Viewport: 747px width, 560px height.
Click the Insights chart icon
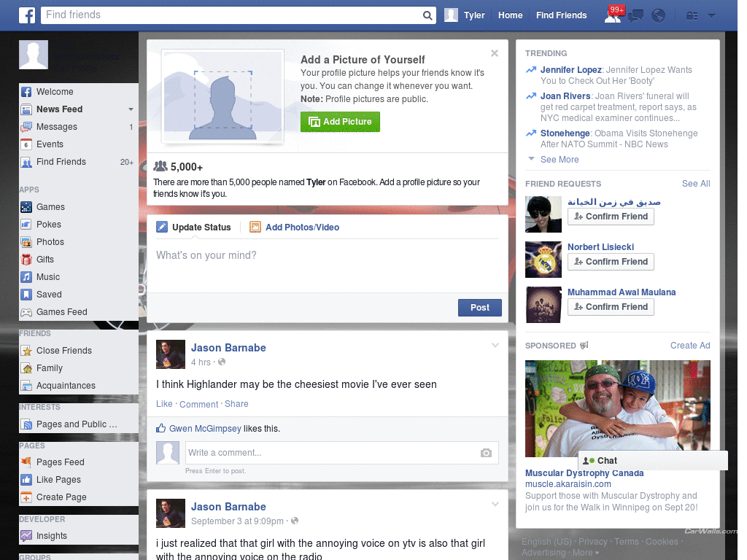[26, 536]
